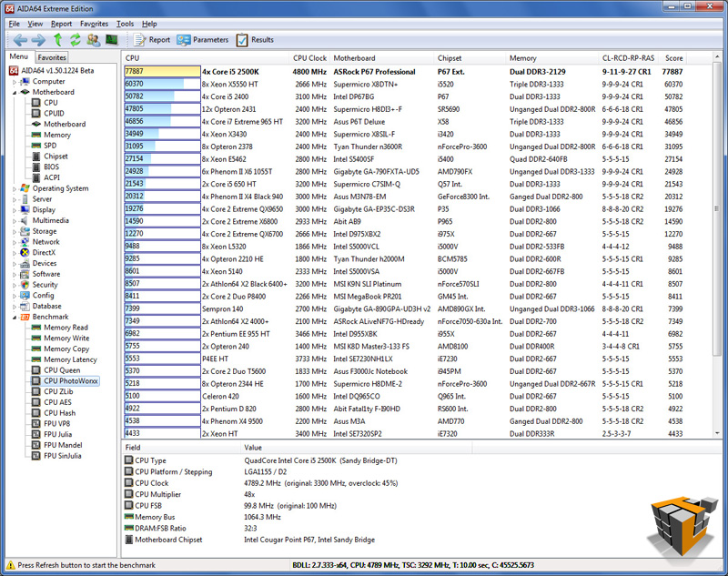Select the Memory Read benchmark icon

click(x=36, y=328)
